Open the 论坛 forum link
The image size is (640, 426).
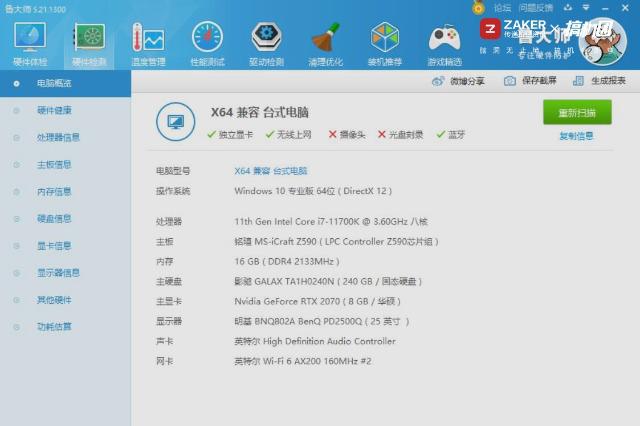tap(502, 8)
